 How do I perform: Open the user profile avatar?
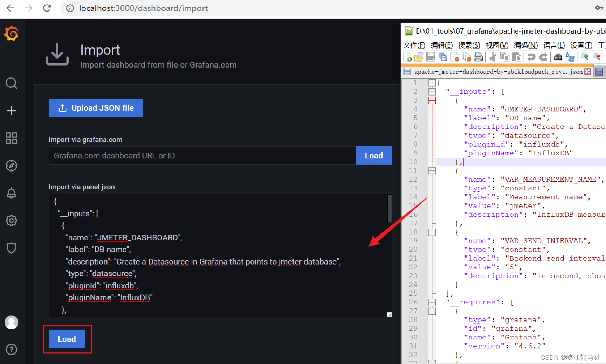11,322
